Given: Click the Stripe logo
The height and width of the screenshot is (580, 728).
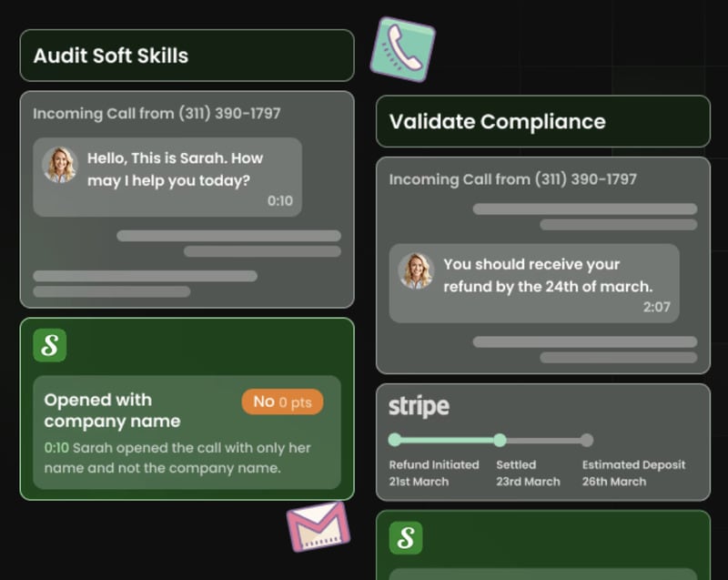Looking at the screenshot, I should pos(419,406).
